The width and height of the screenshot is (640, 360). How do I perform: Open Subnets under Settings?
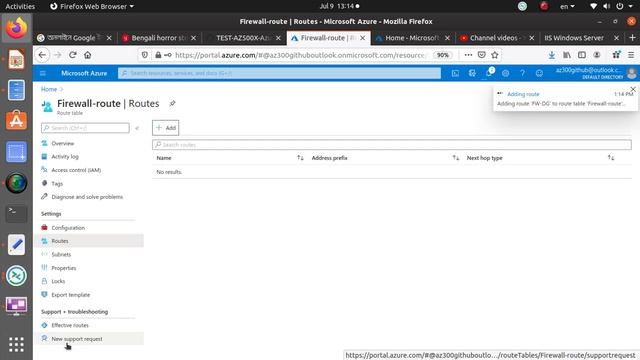click(x=61, y=255)
